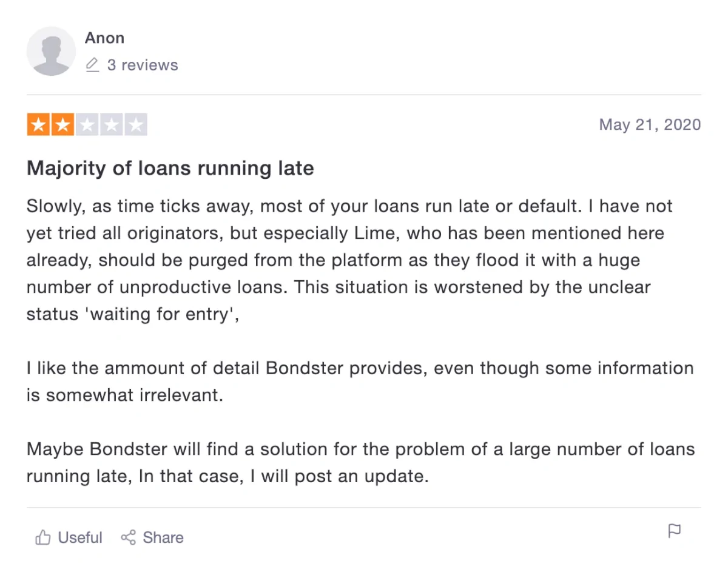Click the pencil icon beside 3 reviews

(92, 65)
